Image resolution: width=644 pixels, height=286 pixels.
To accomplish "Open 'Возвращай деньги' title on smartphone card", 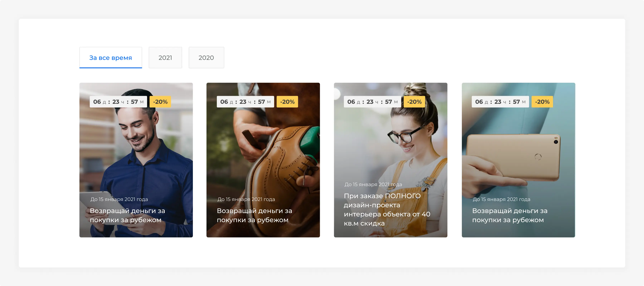I will 510,215.
